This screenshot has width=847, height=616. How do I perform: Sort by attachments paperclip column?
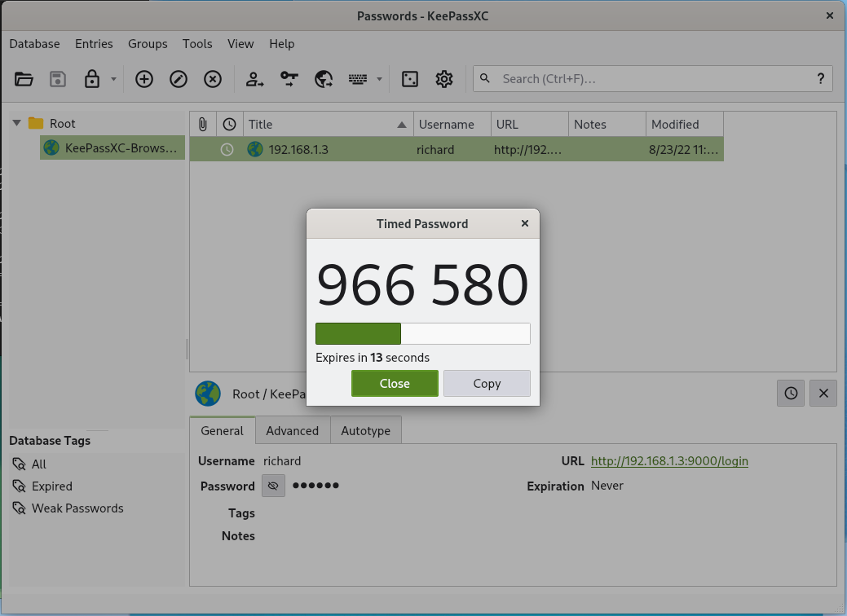tap(202, 124)
